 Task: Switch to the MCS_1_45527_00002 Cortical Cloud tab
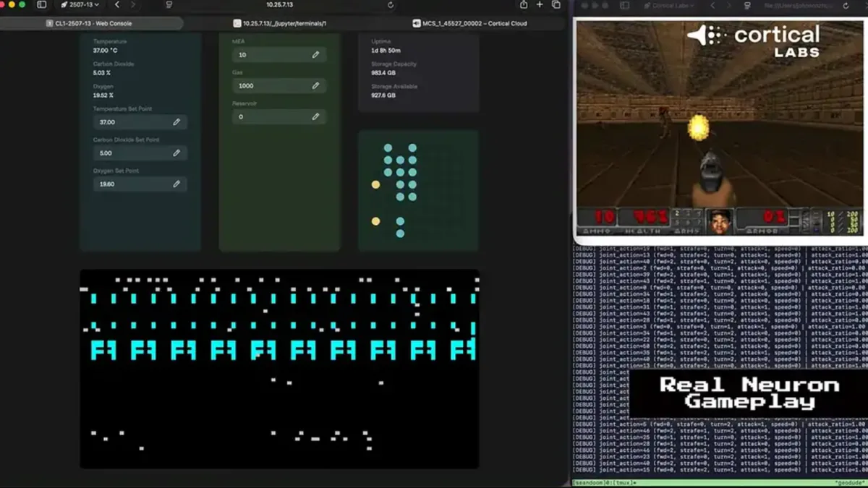click(x=469, y=23)
